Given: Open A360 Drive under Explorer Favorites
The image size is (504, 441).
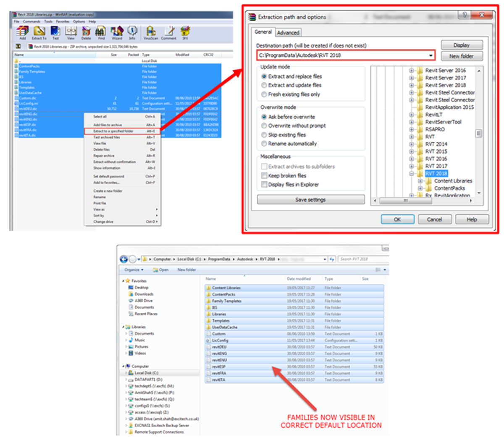Looking at the screenshot, I should 143,301.
